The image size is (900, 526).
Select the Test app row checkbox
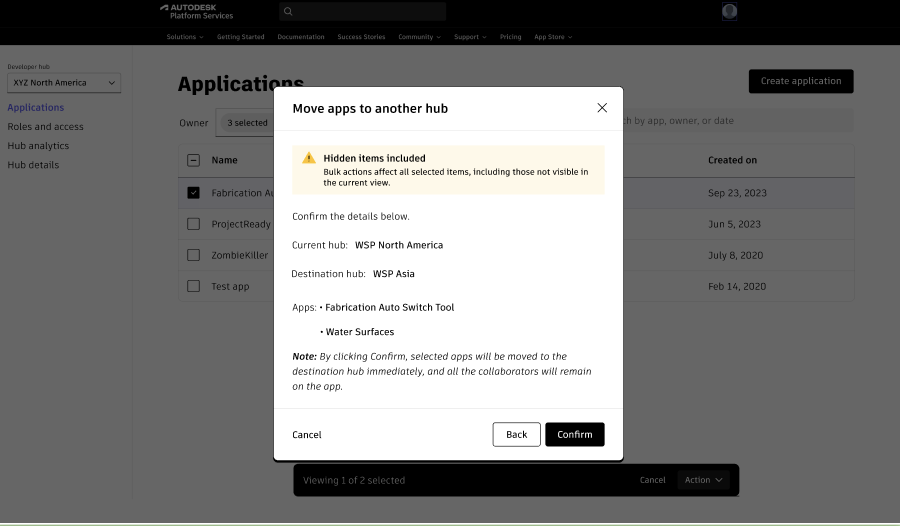(x=193, y=286)
